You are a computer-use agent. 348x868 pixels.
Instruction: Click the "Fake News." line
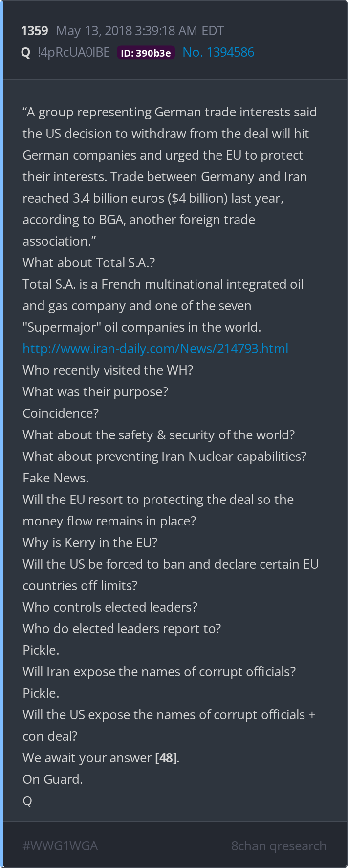[x=55, y=478]
